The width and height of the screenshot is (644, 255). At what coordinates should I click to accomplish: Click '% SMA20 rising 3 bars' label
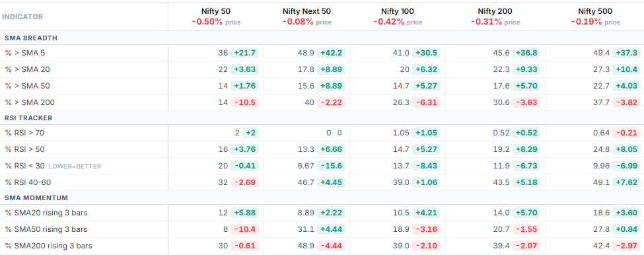click(x=46, y=213)
